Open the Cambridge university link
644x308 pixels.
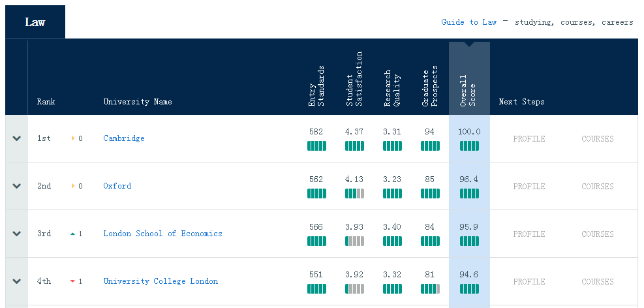124,138
